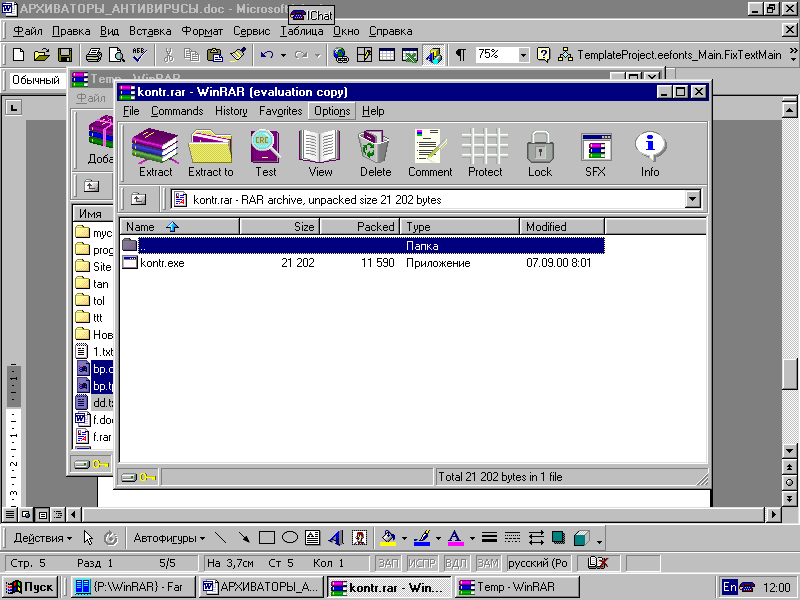The image size is (800, 600).
Task: Toggle paragraph marks display (¶)
Action: pyautogui.click(x=460, y=55)
